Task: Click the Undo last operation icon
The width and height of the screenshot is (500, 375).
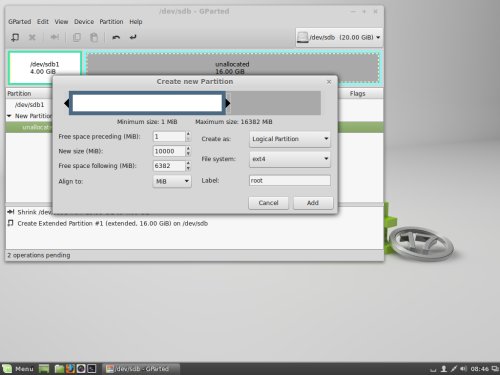Action: click(116, 37)
